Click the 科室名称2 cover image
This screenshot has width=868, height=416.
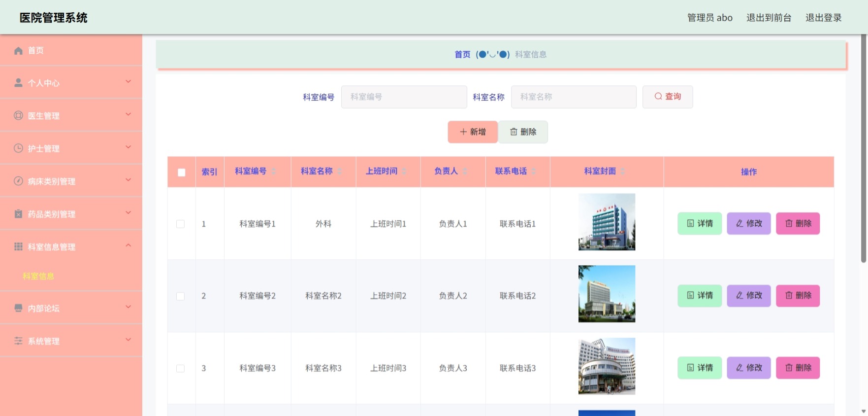(607, 294)
